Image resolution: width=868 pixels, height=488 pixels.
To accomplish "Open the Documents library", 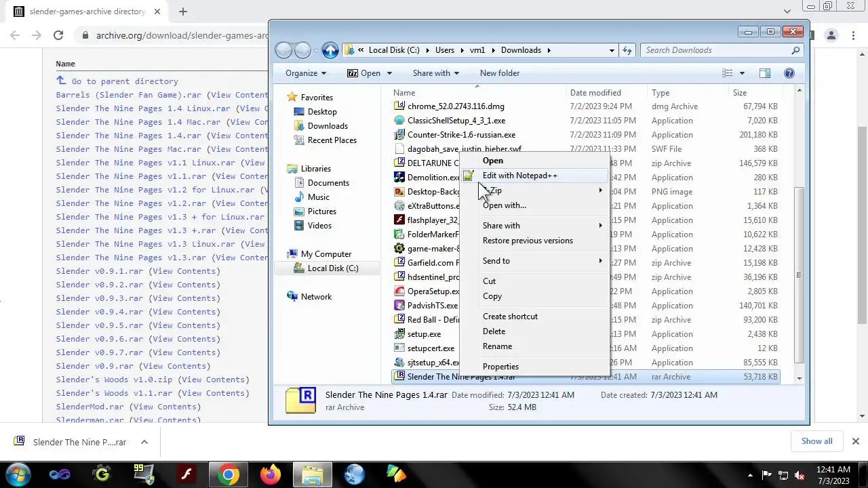I will 328,183.
